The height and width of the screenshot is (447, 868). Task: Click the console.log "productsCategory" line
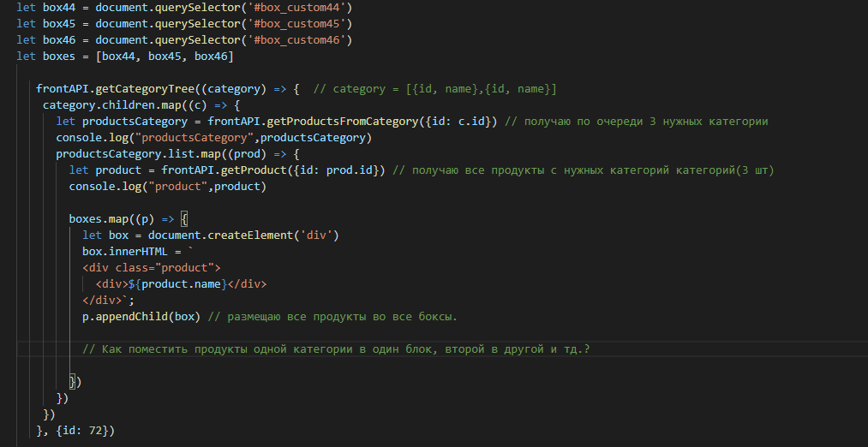213,138
